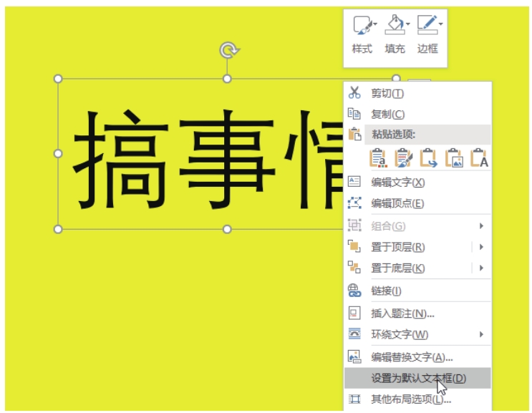Choose 插入题注(N)... insert caption
The width and height of the screenshot is (532, 413).
pyautogui.click(x=418, y=313)
